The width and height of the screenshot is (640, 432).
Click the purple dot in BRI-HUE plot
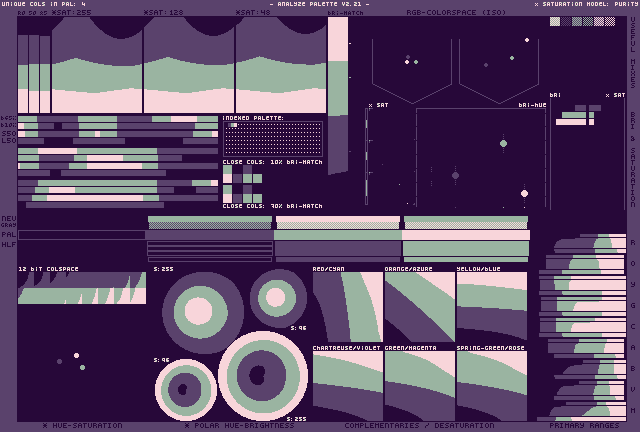pyautogui.click(x=456, y=176)
